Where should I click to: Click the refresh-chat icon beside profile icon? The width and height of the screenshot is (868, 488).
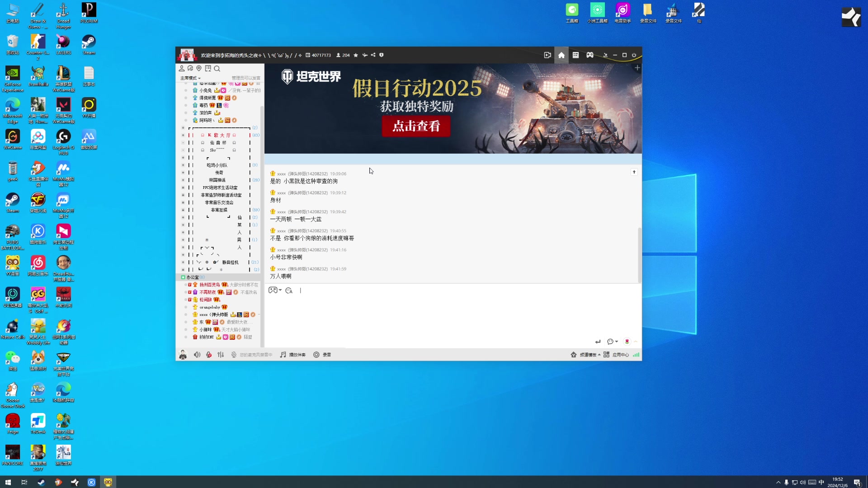[190, 68]
